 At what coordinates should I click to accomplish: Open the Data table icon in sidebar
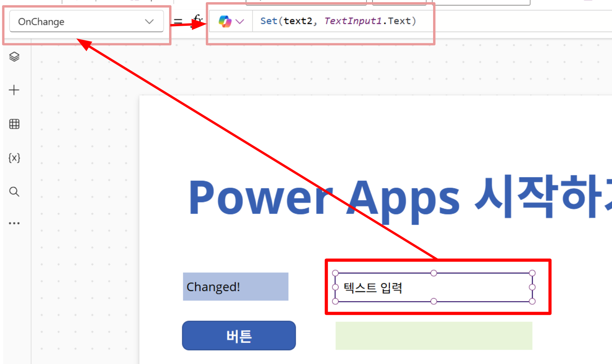click(14, 124)
